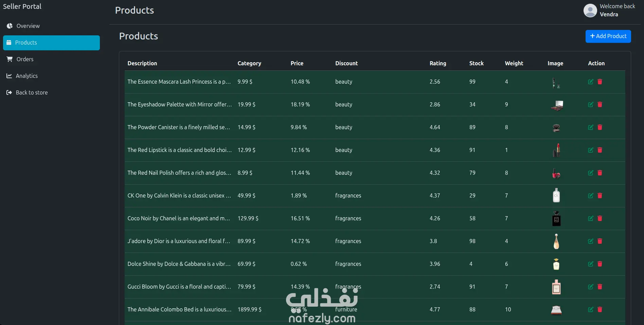644x325 pixels.
Task: Click the Description column header
Action: click(x=142, y=63)
